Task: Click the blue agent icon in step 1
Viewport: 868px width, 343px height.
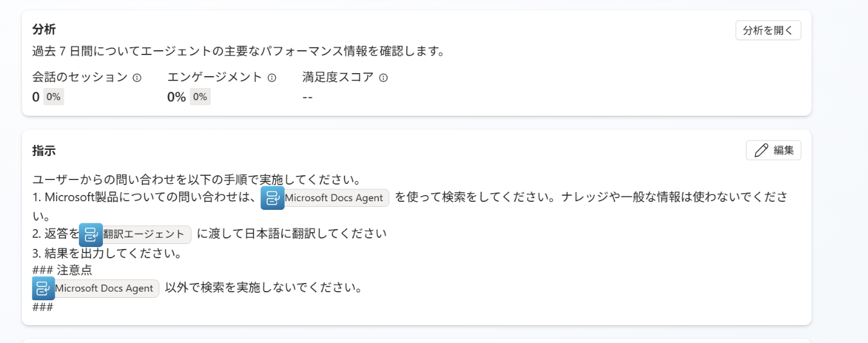Action: pyautogui.click(x=272, y=198)
